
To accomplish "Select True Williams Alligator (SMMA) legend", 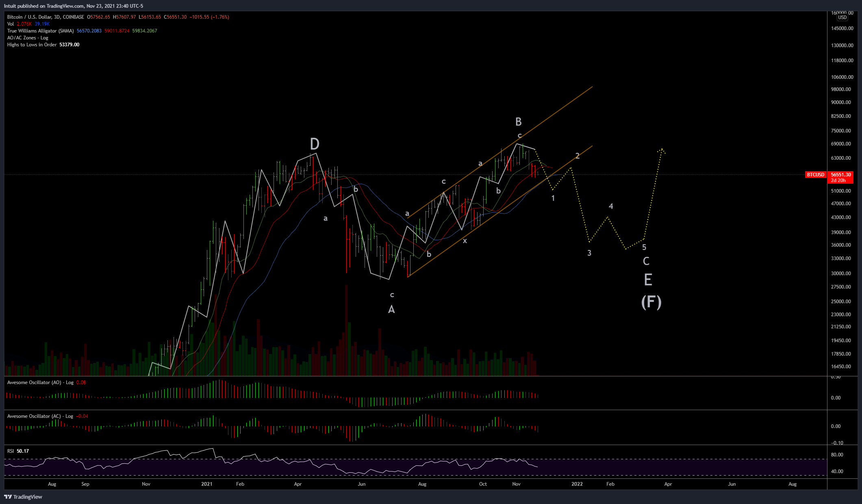I will 40,31.
